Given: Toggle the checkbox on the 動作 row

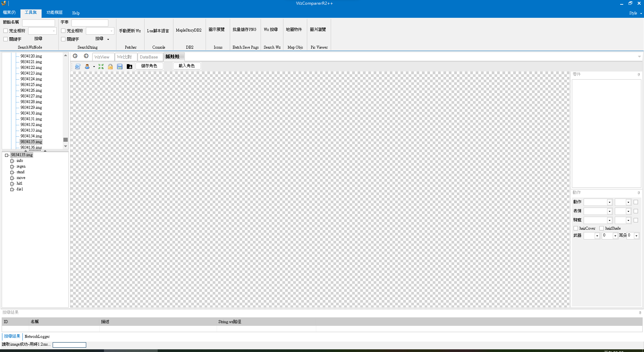Looking at the screenshot, I should click(x=636, y=202).
